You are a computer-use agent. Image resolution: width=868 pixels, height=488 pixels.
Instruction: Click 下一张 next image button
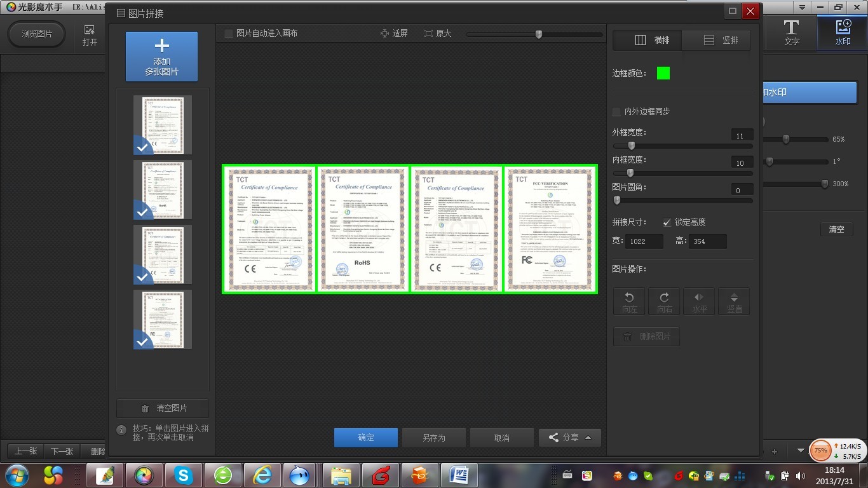click(62, 452)
